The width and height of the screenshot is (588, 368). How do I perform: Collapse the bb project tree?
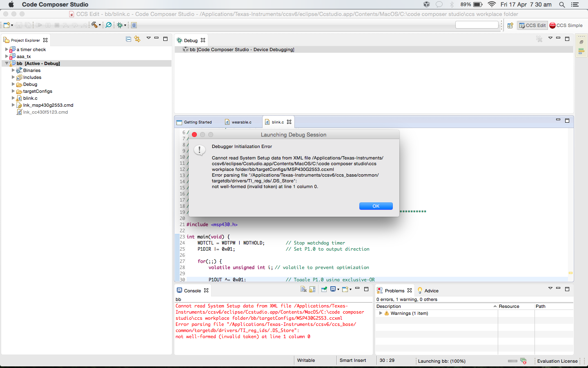coord(7,63)
